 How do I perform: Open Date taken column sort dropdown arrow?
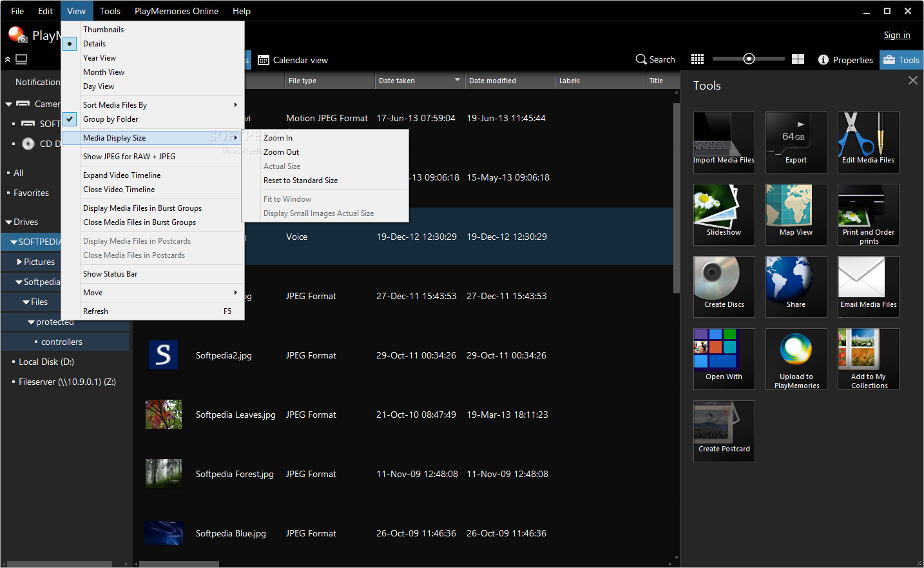click(457, 81)
